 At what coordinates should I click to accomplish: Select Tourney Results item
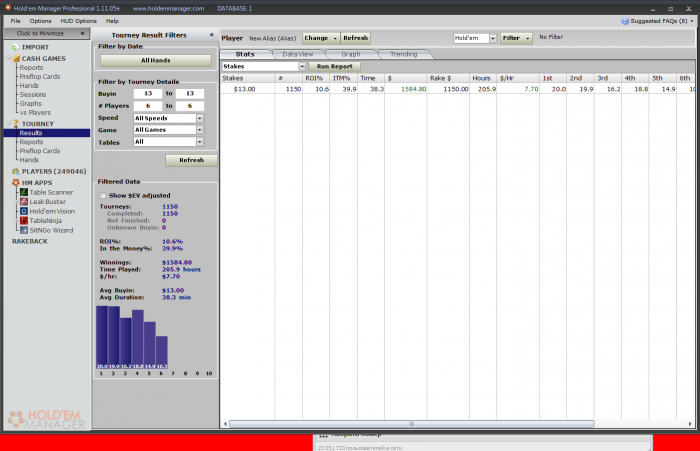[x=31, y=133]
